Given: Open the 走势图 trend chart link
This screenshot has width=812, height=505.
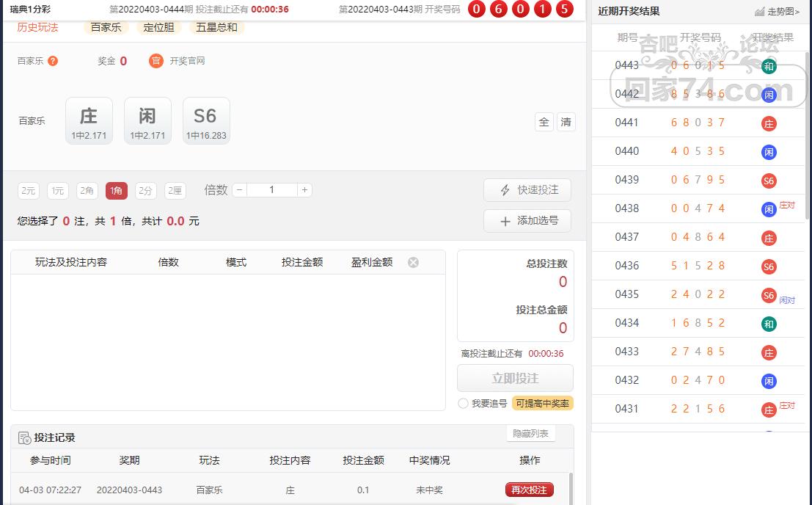Looking at the screenshot, I should click(x=783, y=12).
